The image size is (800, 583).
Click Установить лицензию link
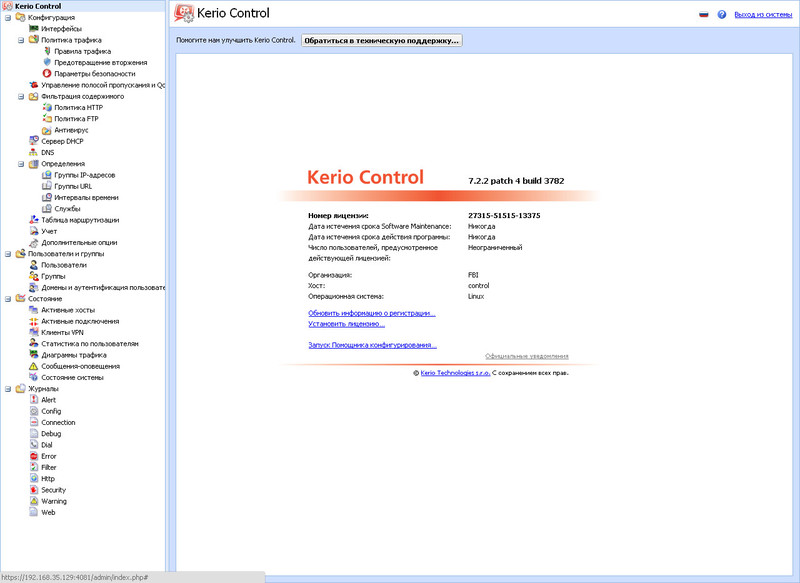tap(346, 324)
